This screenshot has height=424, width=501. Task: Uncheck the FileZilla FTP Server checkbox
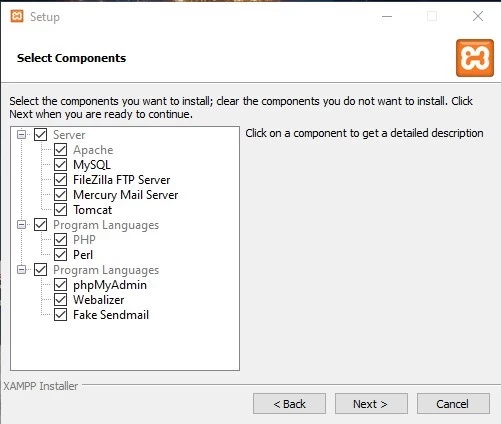point(60,180)
